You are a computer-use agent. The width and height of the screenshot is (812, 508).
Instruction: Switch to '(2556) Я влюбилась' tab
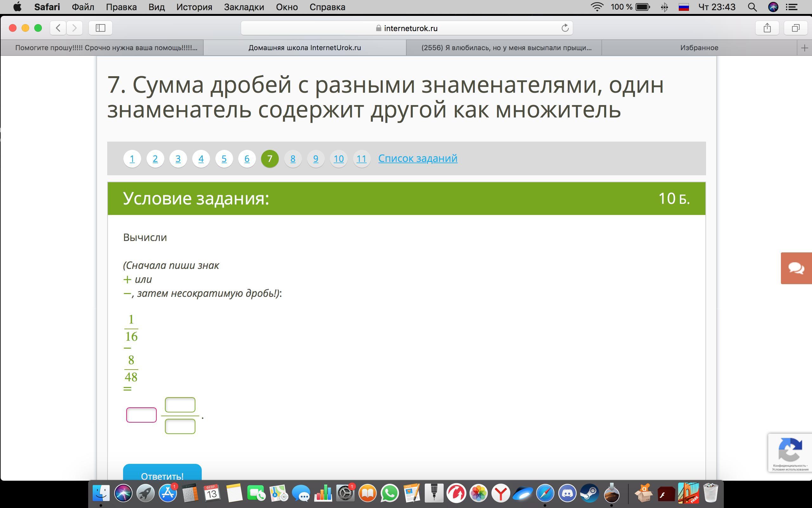click(504, 48)
